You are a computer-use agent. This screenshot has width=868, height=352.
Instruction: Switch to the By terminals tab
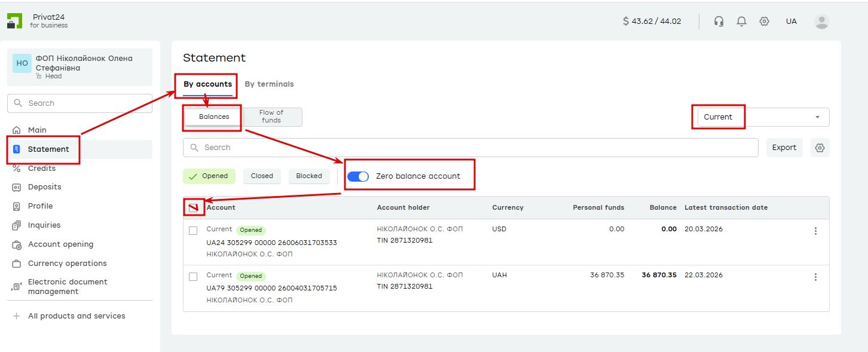point(269,84)
